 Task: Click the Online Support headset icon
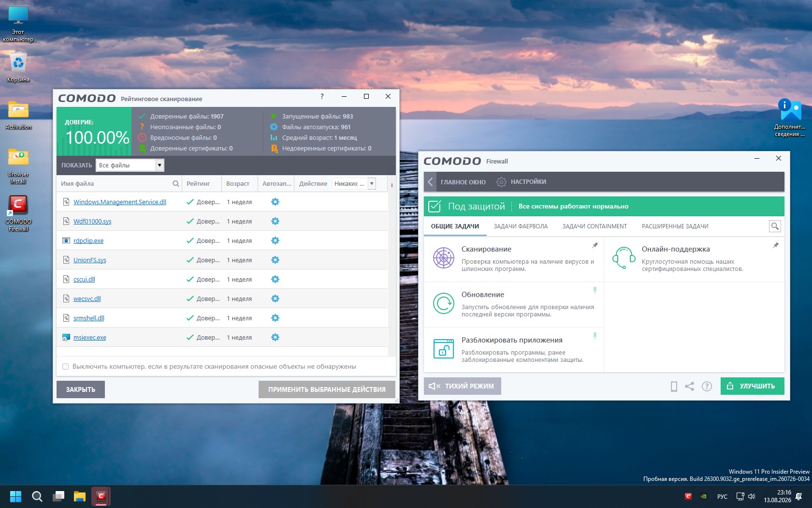coord(623,258)
